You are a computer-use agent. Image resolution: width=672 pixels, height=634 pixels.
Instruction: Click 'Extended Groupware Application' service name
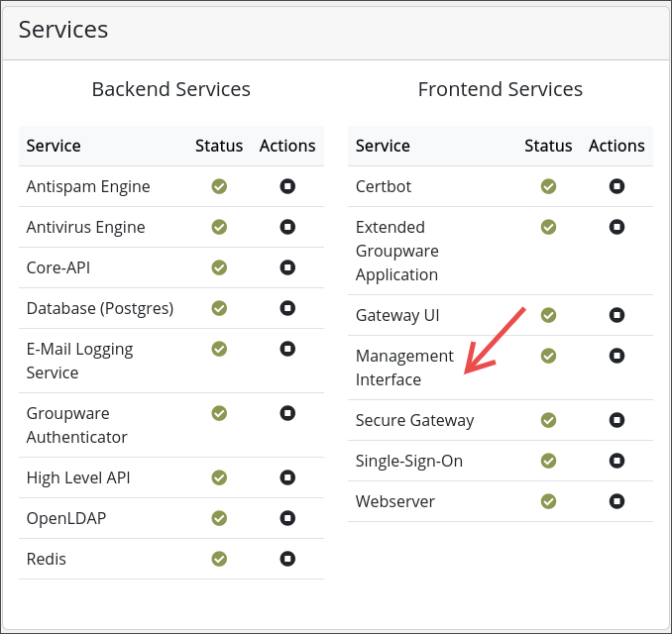[397, 251]
